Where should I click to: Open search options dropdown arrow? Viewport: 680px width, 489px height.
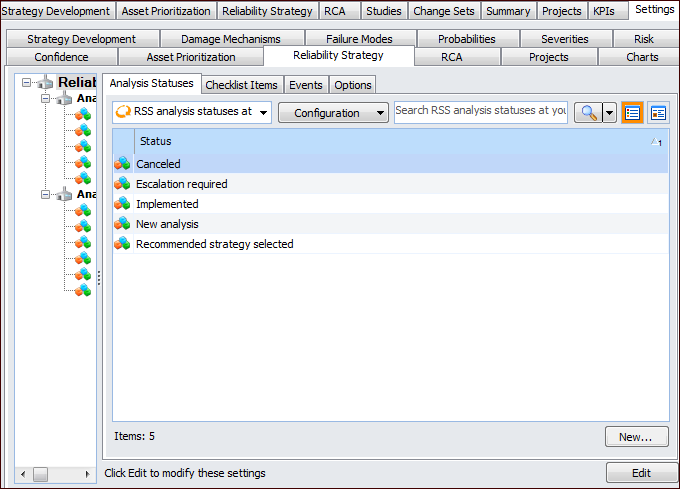(609, 113)
